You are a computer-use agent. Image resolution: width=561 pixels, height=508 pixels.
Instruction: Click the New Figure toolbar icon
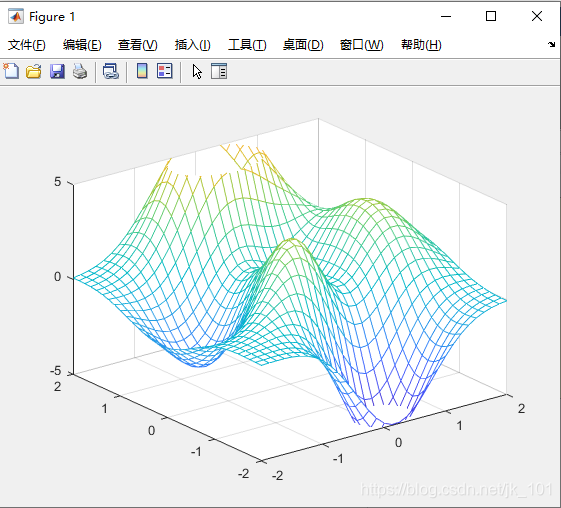point(11,71)
